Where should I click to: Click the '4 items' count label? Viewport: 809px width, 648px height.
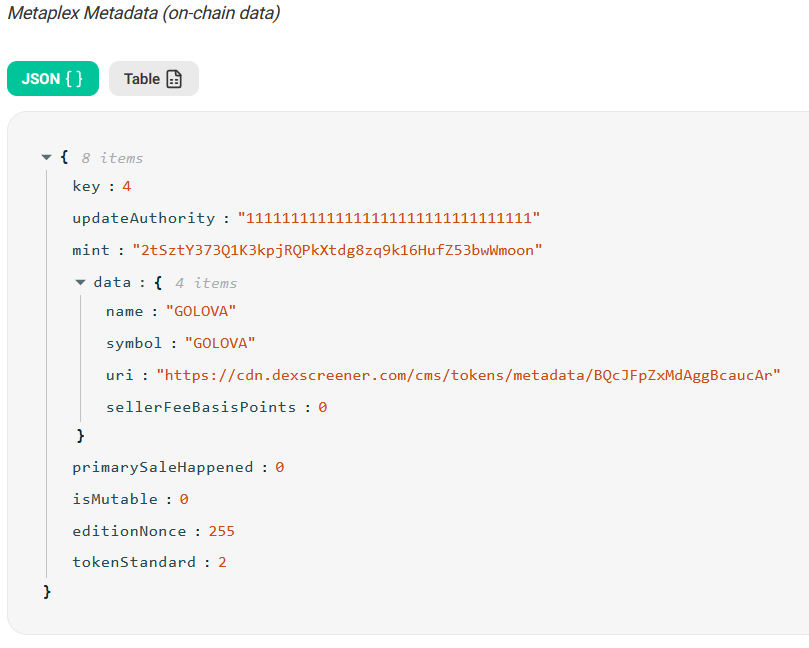[206, 283]
